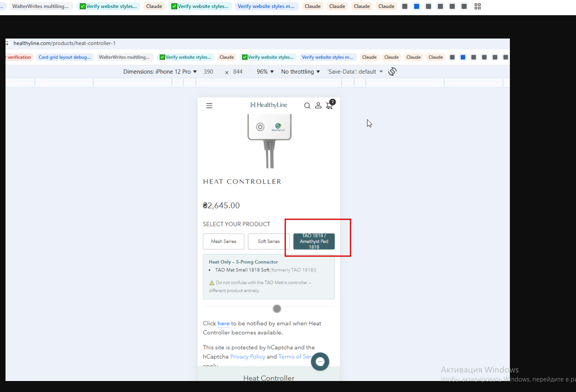Open the red 'verification' bookmark
This screenshot has height=392, width=576.
point(19,57)
